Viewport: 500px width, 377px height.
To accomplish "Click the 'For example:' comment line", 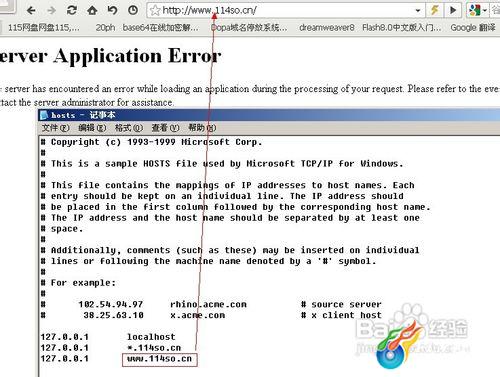I will pyautogui.click(x=83, y=283).
